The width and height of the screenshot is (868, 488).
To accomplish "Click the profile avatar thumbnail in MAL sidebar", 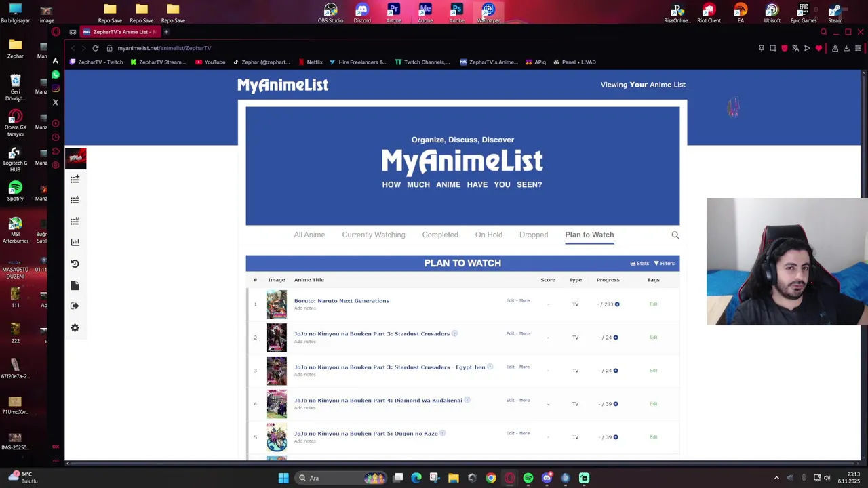I will tap(75, 158).
